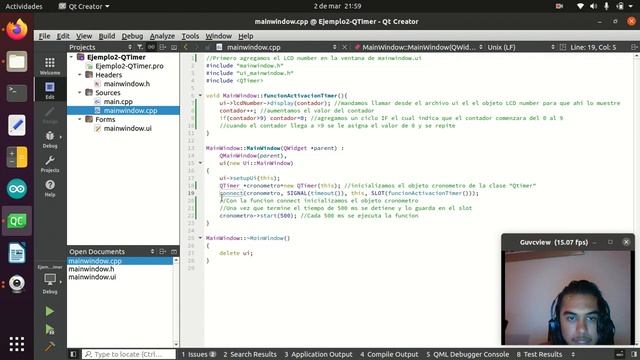Open Projects mode with wrench icon
640x360 pixels.
(x=50, y=164)
